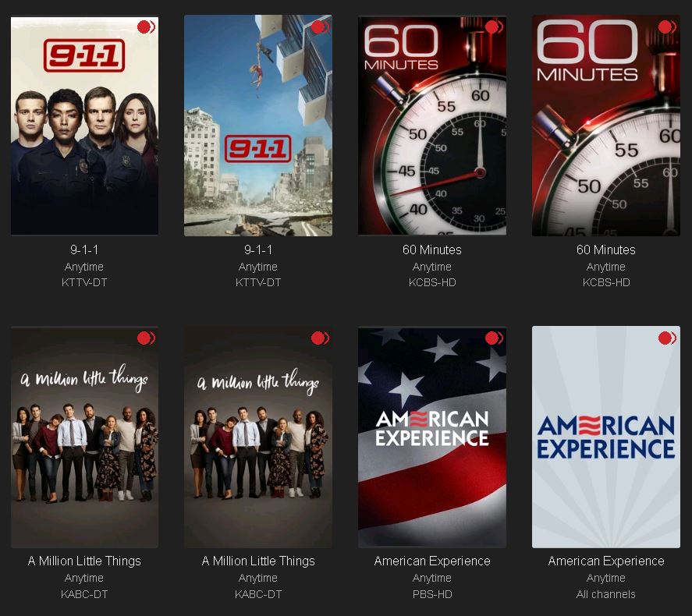Open first 60 Minutes stopwatch poster
Screen dimensions: 692x616
click(x=432, y=126)
